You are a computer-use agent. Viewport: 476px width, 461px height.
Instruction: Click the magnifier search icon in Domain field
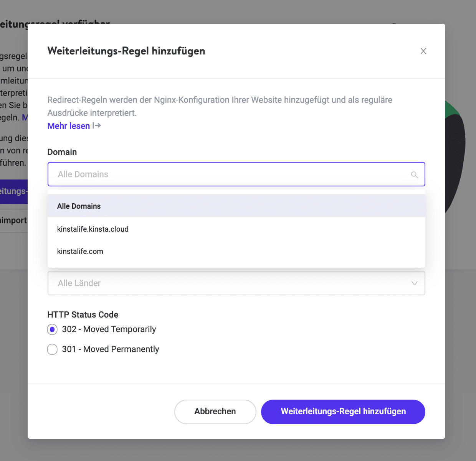click(x=414, y=175)
